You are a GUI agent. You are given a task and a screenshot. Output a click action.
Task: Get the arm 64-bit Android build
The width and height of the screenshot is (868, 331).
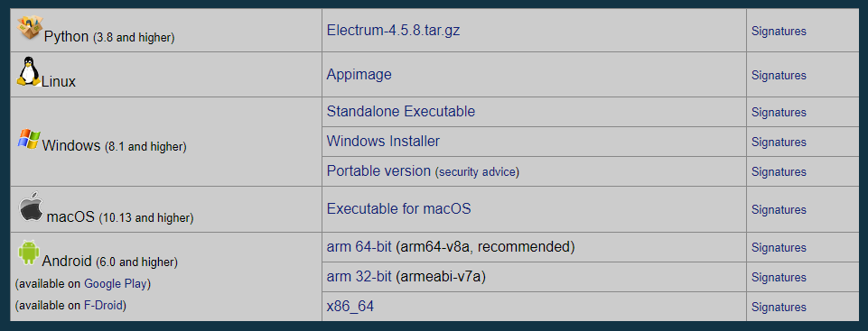pyautogui.click(x=359, y=247)
